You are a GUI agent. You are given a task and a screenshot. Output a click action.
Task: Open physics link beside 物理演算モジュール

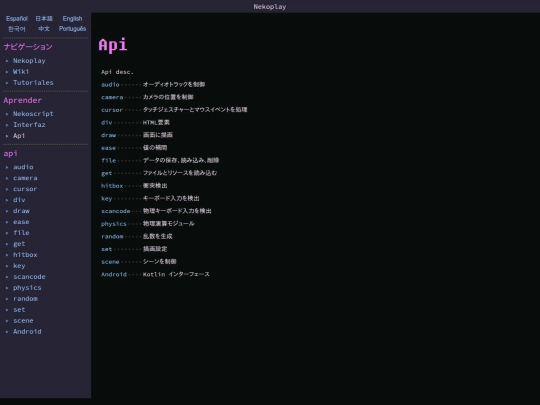114,224
